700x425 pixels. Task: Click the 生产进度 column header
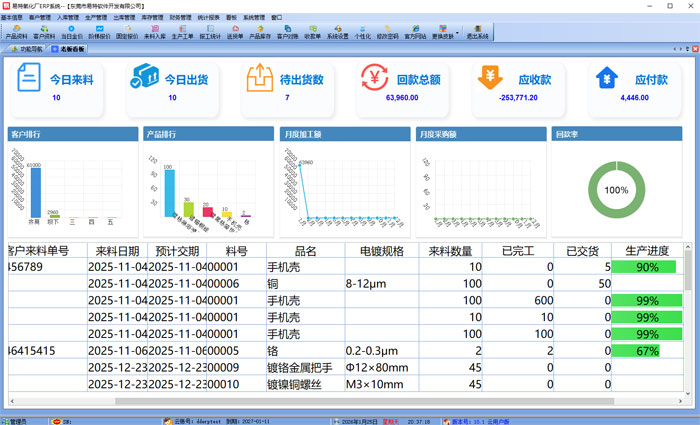(x=647, y=251)
